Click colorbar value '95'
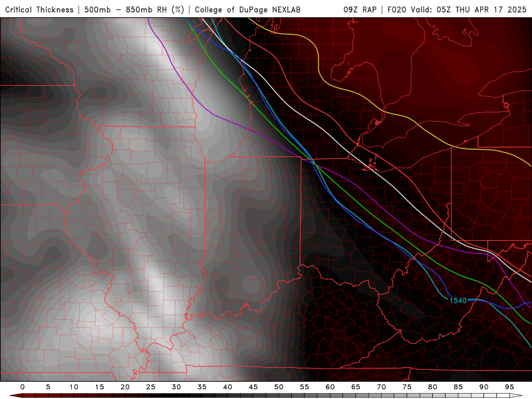The image size is (532, 399). click(509, 387)
